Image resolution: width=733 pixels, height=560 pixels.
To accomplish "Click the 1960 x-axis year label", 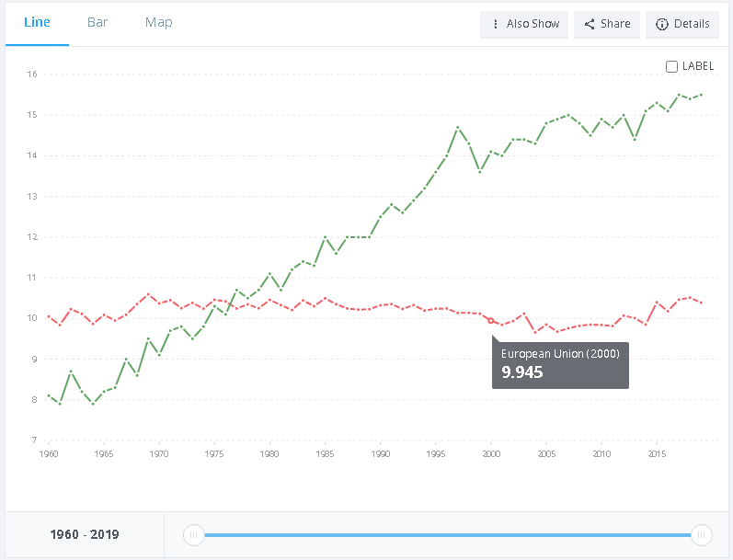I will [x=49, y=454].
